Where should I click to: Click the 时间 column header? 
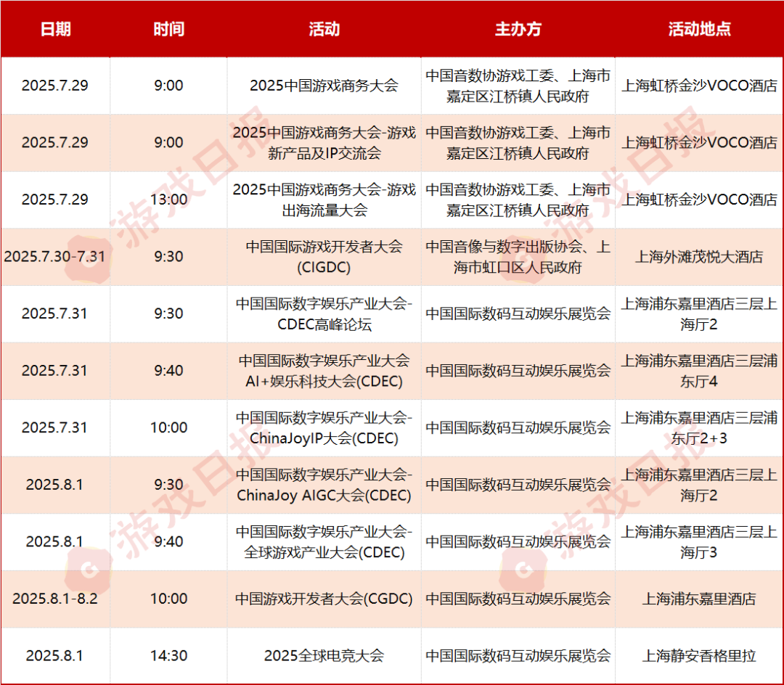(x=168, y=29)
